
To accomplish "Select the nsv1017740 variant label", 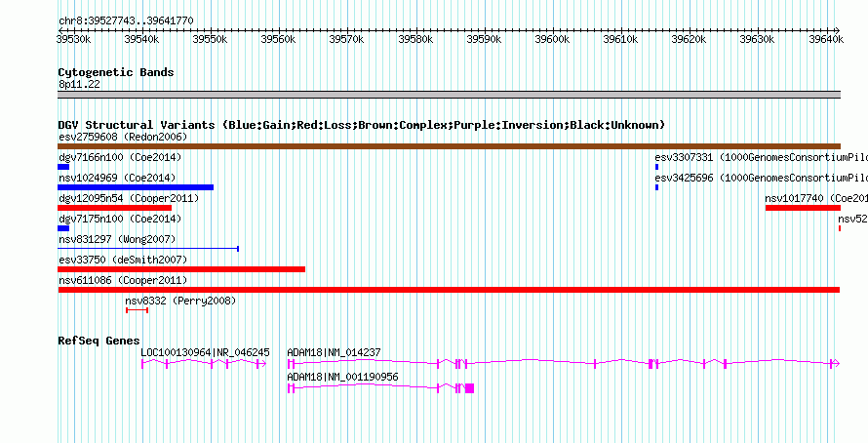I will (x=816, y=198).
